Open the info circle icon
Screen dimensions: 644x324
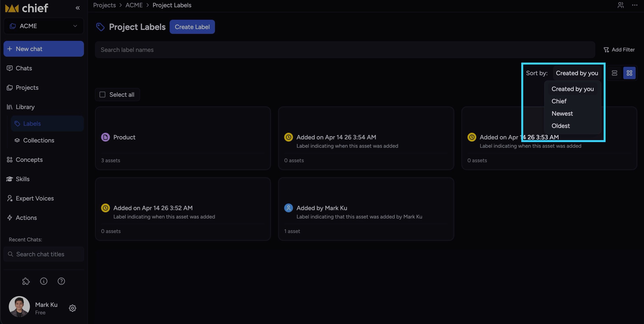coord(44,281)
